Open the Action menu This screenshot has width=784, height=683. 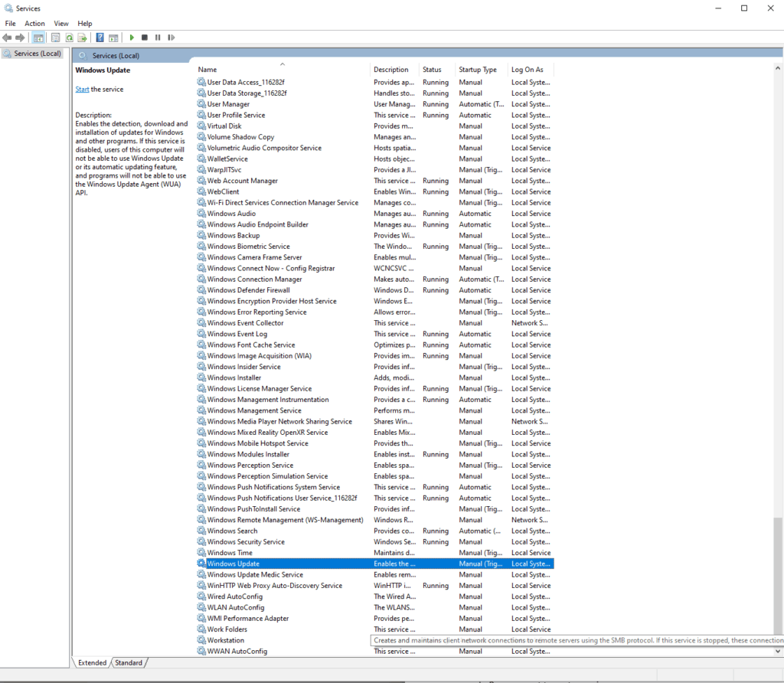click(x=34, y=24)
